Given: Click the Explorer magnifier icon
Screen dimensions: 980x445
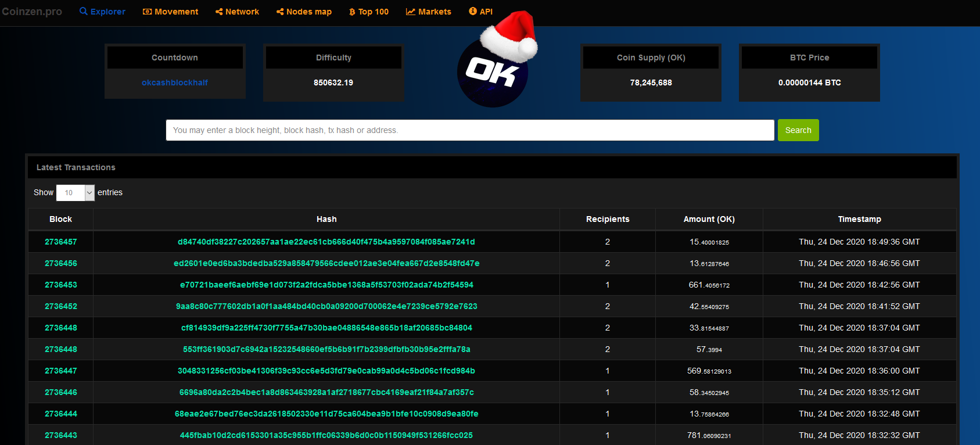Looking at the screenshot, I should (84, 11).
